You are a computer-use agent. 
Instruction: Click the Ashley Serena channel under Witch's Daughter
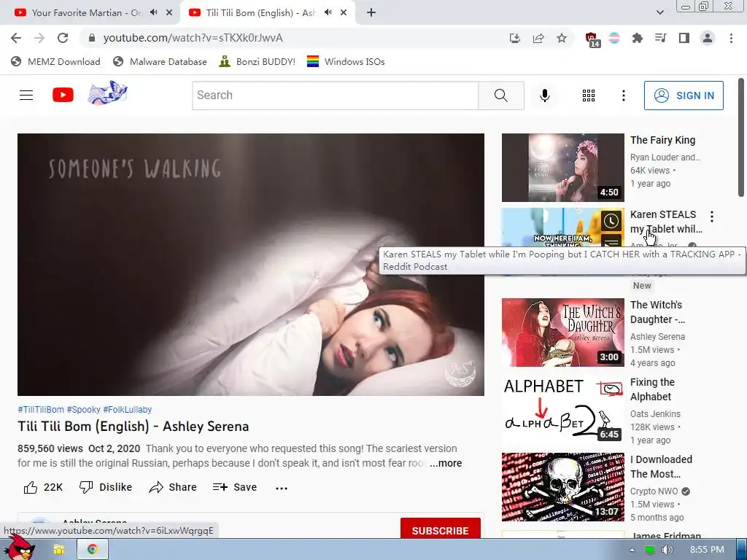657,337
